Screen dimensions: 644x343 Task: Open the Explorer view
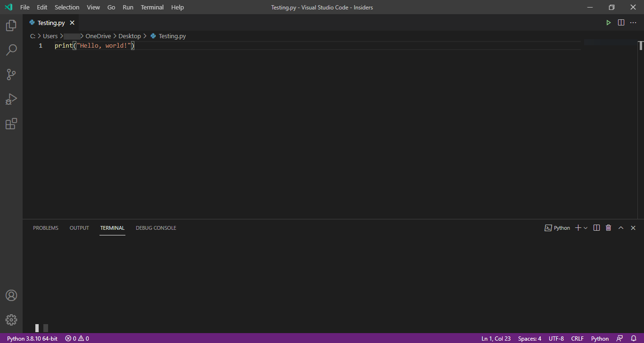(11, 25)
